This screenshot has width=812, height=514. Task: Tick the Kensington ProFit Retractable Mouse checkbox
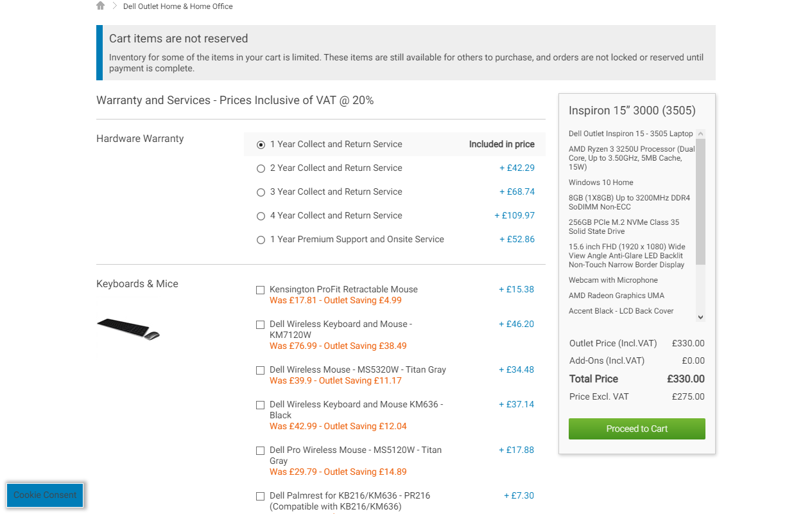coord(260,290)
